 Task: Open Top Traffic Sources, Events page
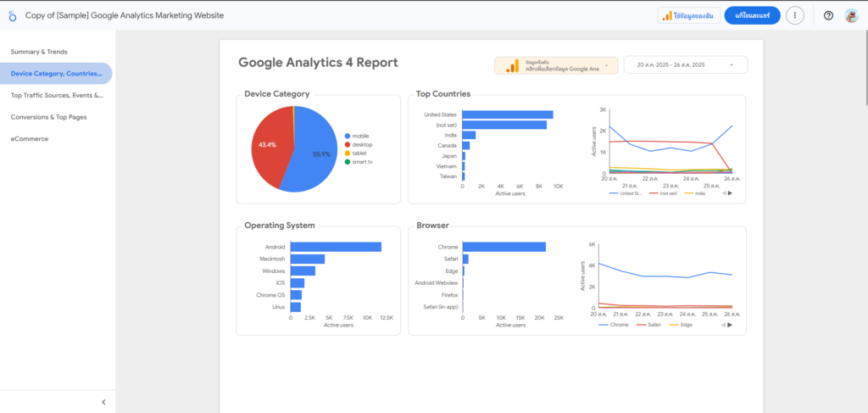(56, 96)
